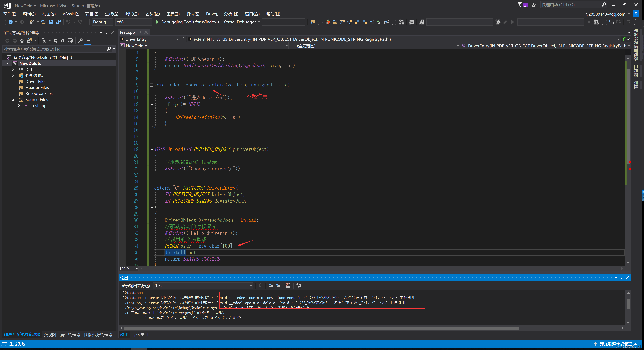Collapse the operator delete function outline
Screen dimensions: 644x350
151,85
